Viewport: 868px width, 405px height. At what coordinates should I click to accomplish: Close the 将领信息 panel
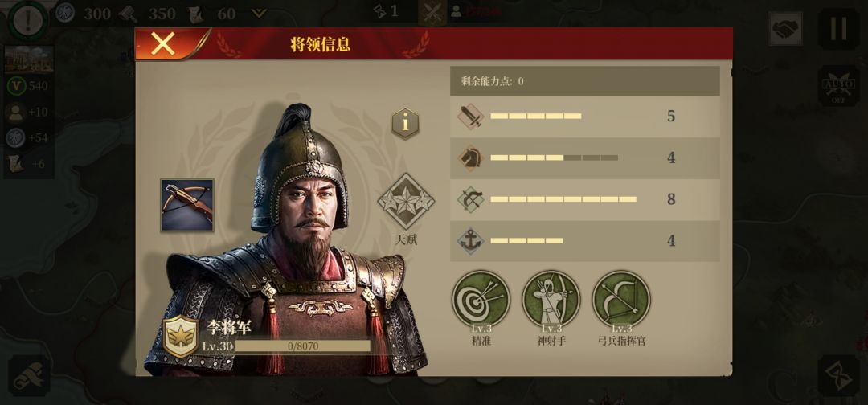[163, 43]
